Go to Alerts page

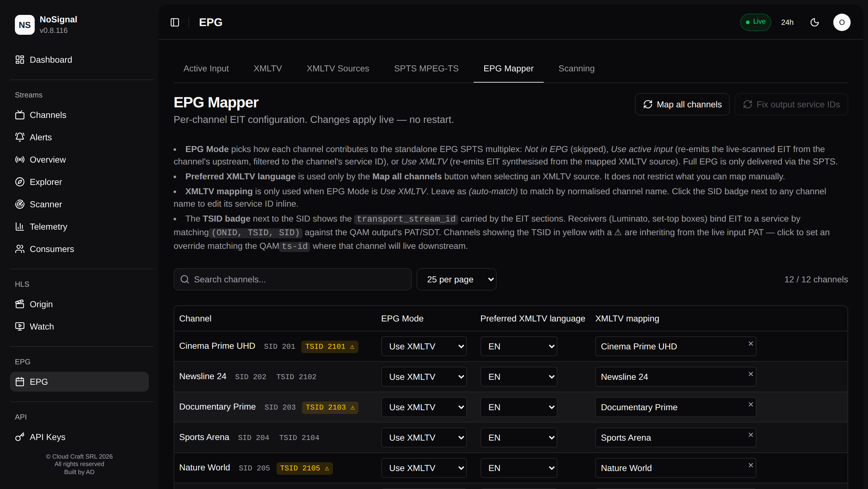[79, 137]
